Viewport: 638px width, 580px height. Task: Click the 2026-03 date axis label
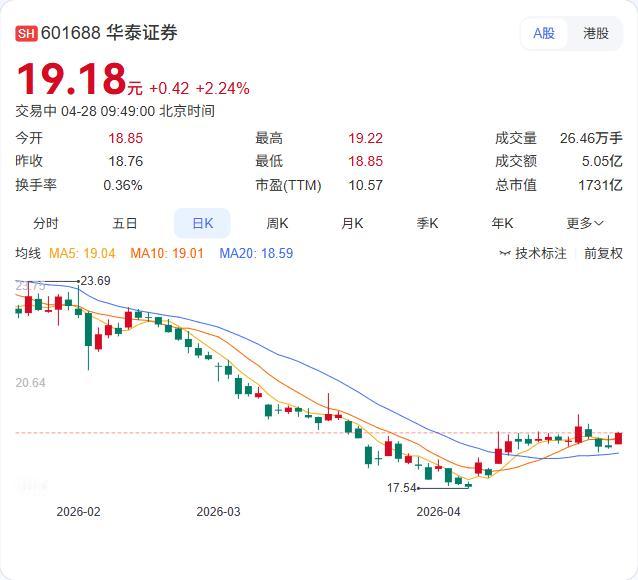tap(218, 512)
